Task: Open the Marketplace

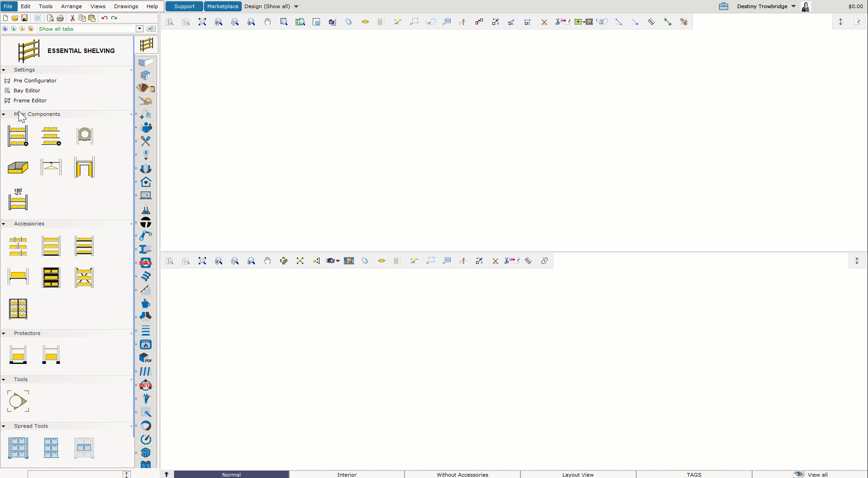Action: [x=223, y=6]
